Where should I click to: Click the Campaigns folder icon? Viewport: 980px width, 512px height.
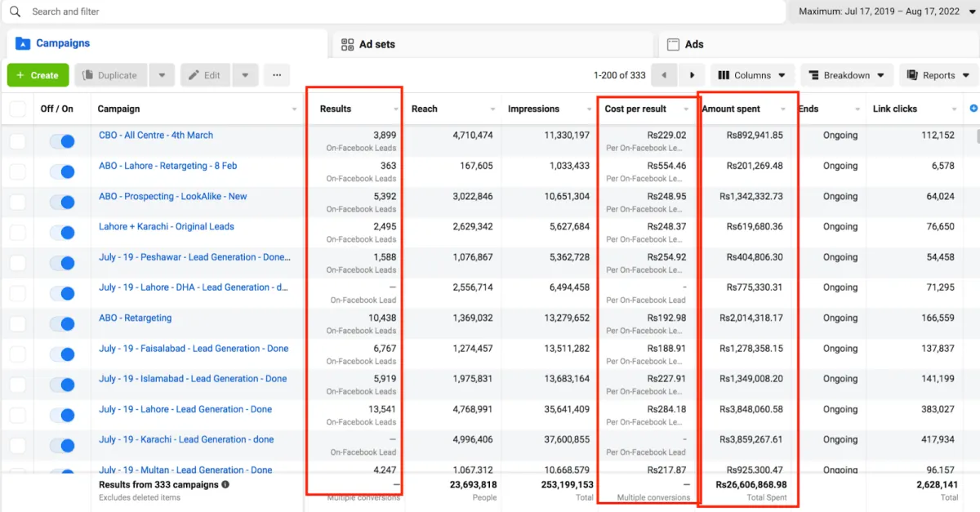[x=23, y=44]
